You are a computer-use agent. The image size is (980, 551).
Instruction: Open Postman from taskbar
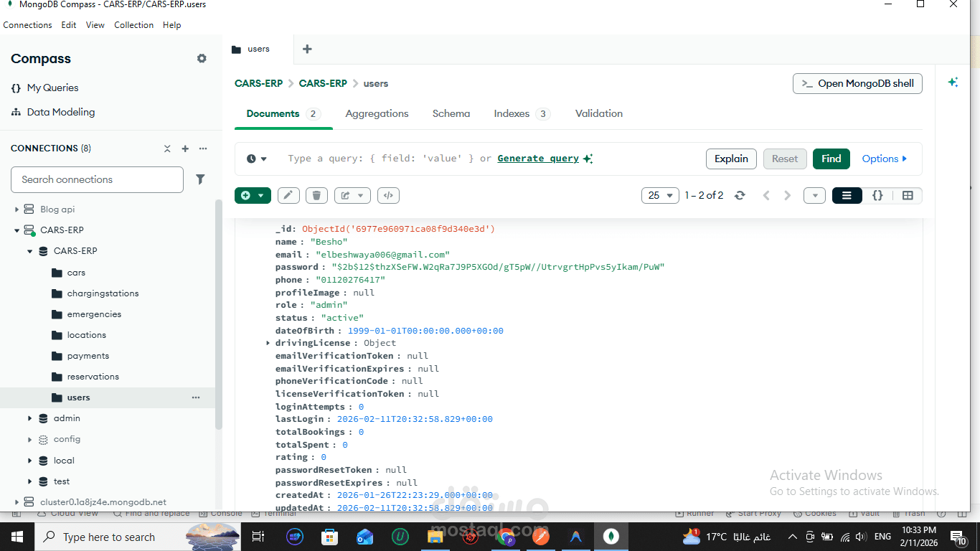tap(541, 537)
